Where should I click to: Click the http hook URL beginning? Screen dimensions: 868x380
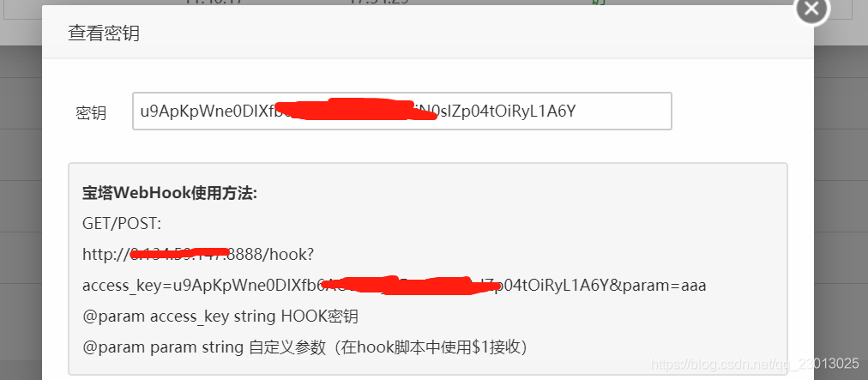click(105, 255)
